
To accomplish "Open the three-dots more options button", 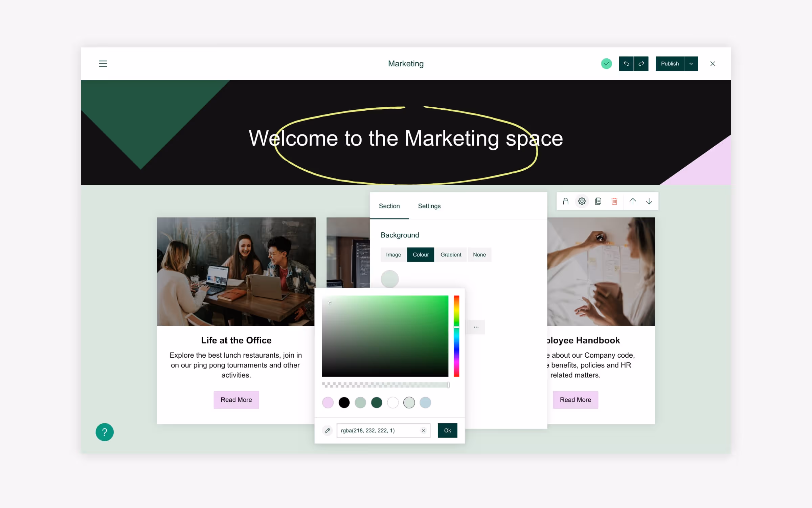I will tap(476, 327).
